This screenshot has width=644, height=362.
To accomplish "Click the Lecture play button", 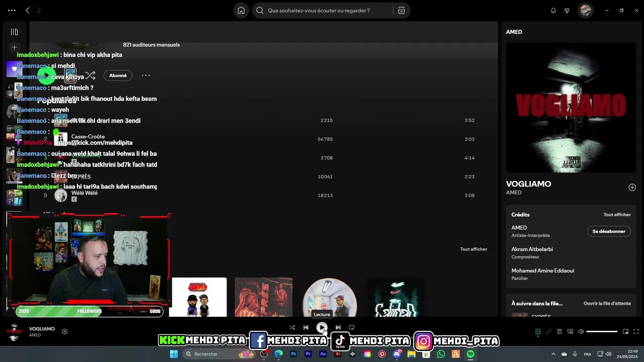I will (321, 327).
